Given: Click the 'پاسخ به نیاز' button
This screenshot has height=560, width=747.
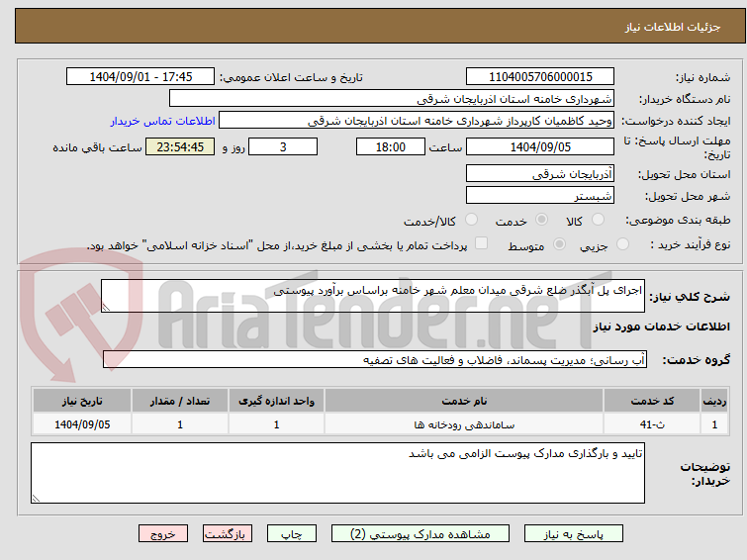Looking at the screenshot, I should (574, 534).
